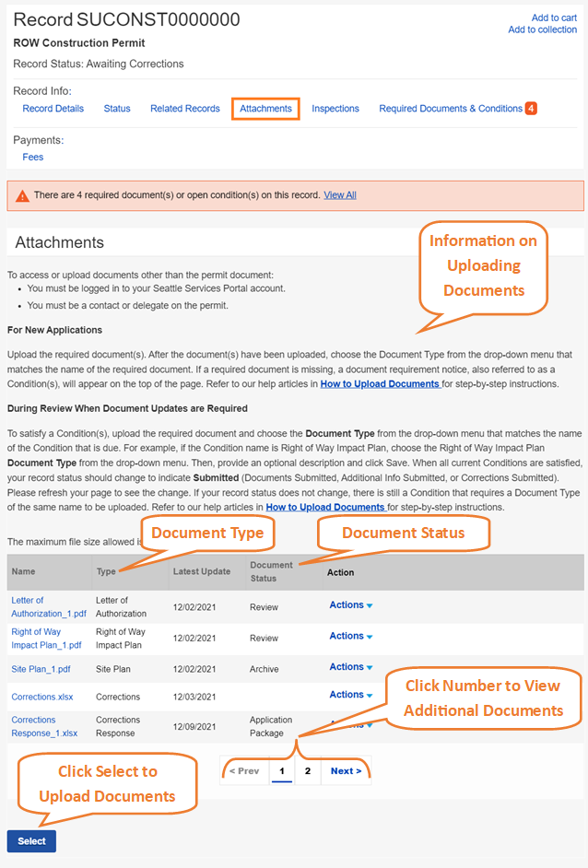Click the View All conditions link

[x=340, y=195]
